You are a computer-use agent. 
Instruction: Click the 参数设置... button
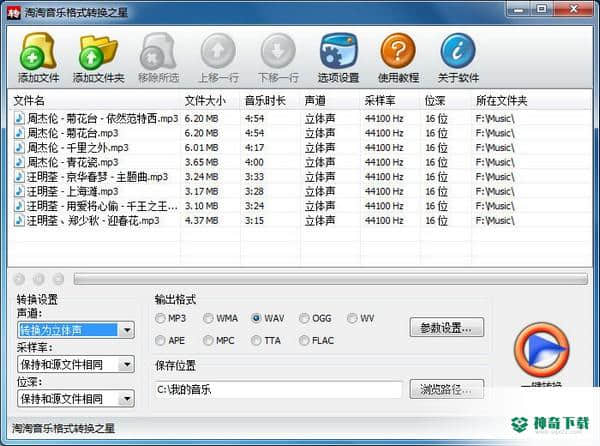pos(447,327)
